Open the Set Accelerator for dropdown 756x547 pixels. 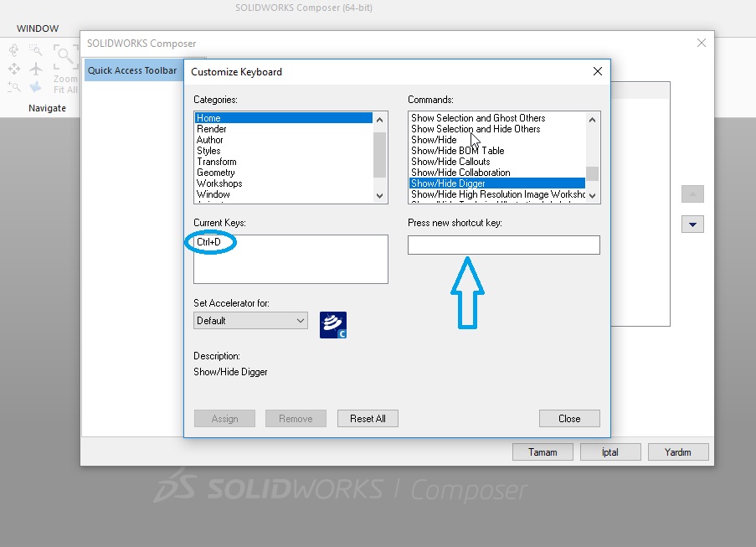click(250, 321)
